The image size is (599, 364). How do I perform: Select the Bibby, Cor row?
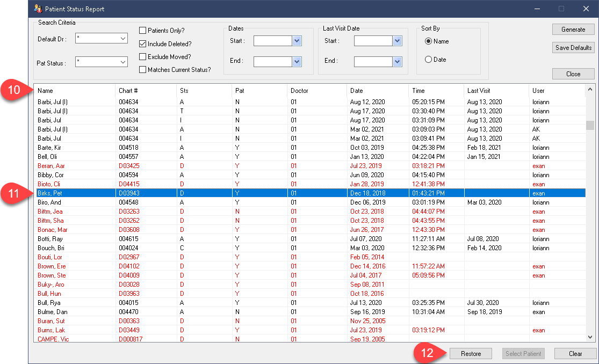[x=311, y=175]
